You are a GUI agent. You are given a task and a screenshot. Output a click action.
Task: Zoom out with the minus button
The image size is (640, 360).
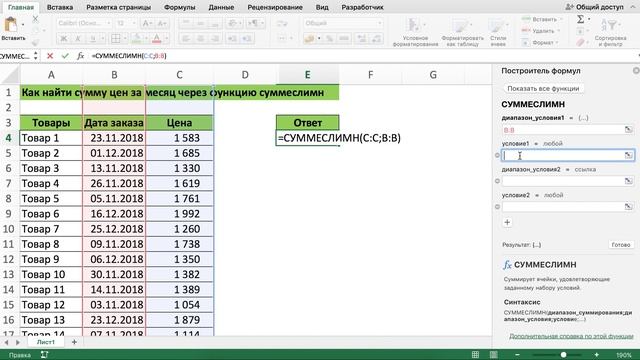click(x=517, y=355)
